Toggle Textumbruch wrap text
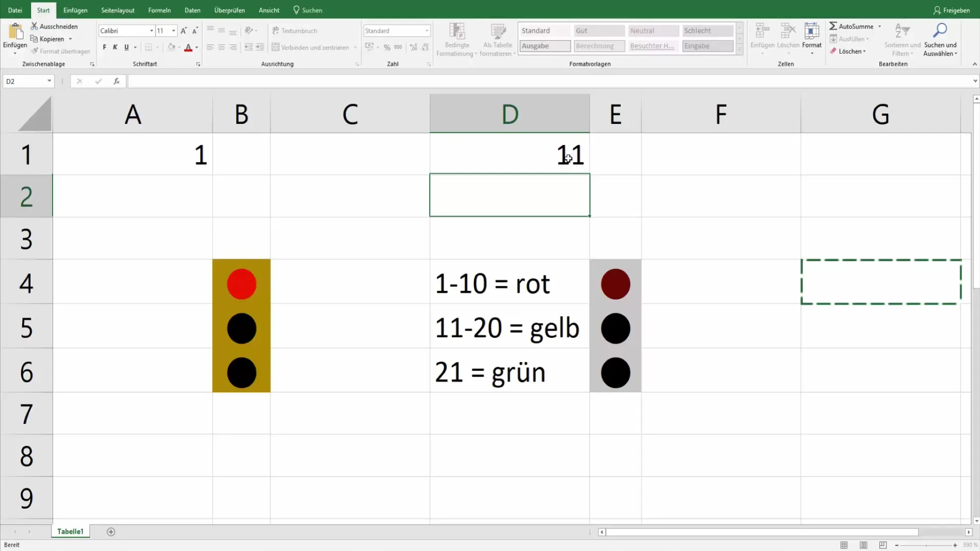This screenshot has width=980, height=551. (x=295, y=31)
